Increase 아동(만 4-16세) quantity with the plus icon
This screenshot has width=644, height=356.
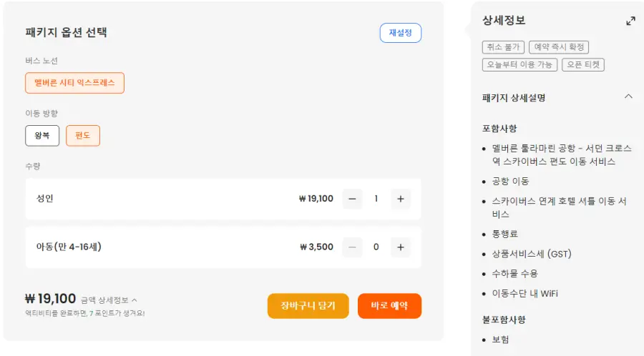tap(401, 247)
